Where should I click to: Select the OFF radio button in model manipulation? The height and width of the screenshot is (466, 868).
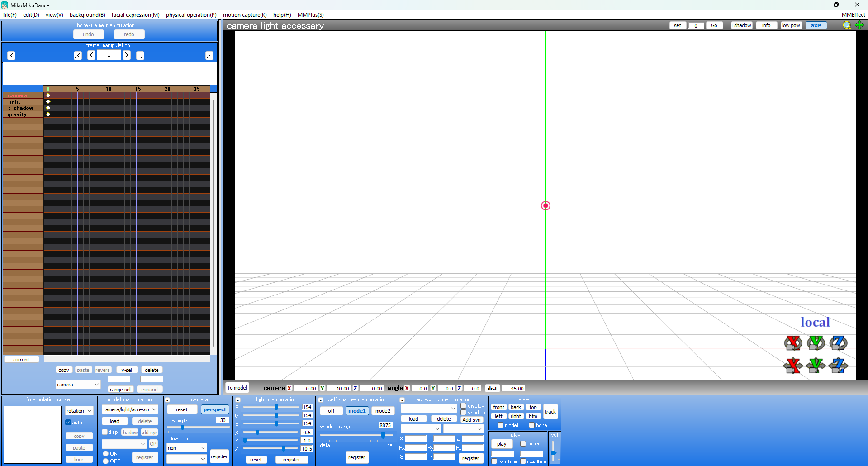(105, 460)
